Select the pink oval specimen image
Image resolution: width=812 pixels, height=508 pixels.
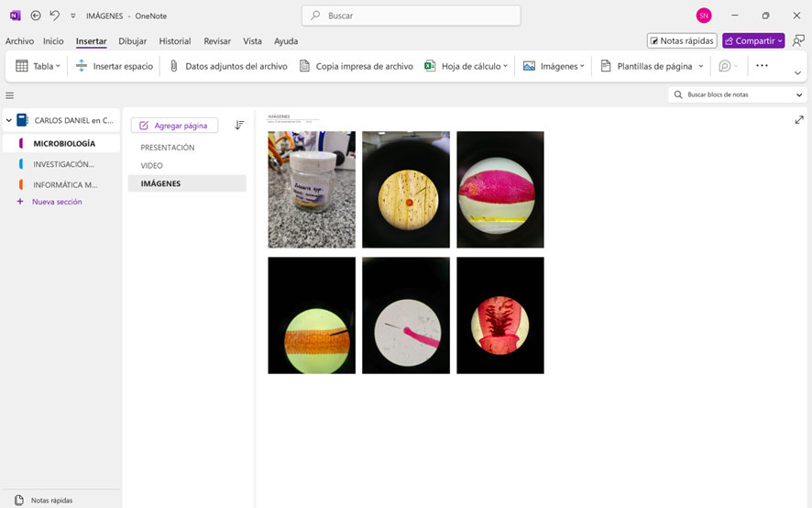point(500,190)
